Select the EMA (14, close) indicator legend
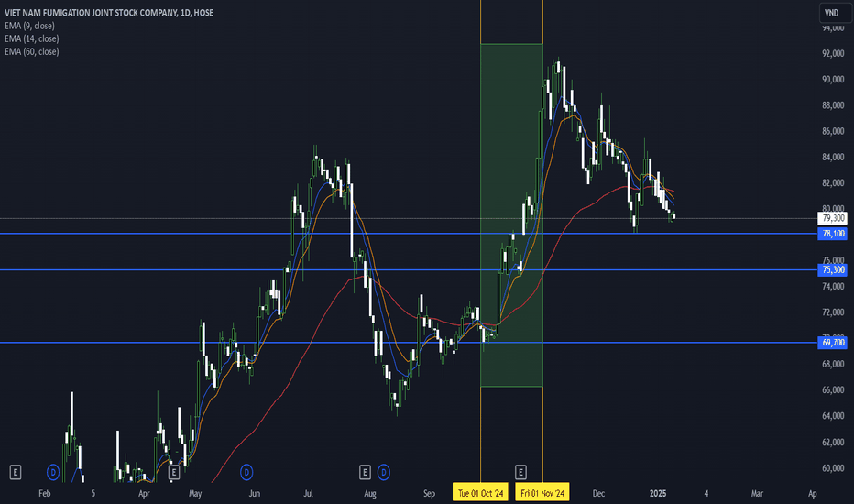Image resolution: width=854 pixels, height=504 pixels. [x=31, y=38]
